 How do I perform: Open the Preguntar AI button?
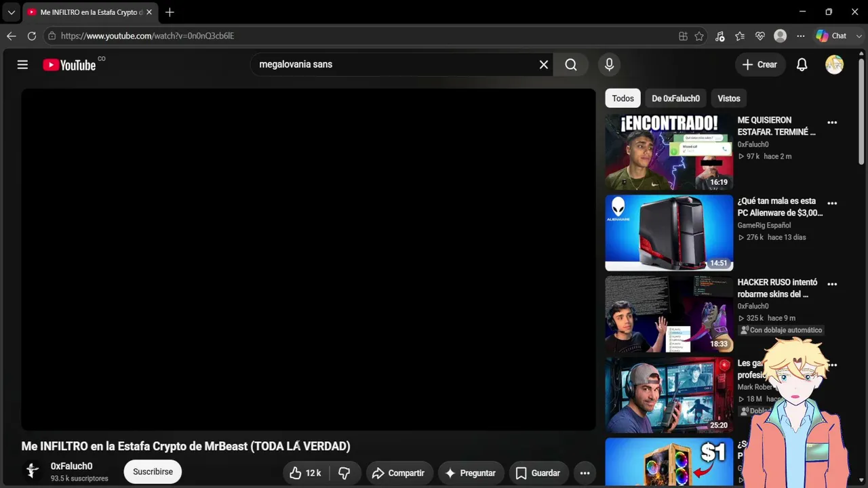pyautogui.click(x=470, y=473)
